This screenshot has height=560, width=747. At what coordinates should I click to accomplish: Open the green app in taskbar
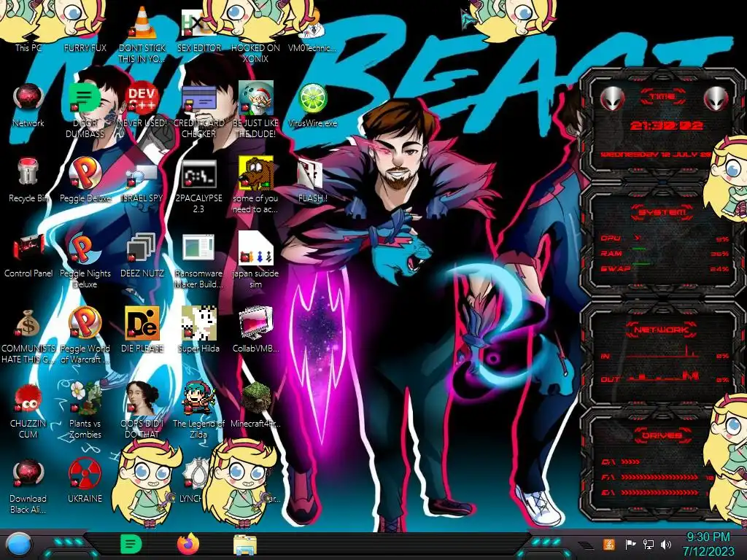131,544
